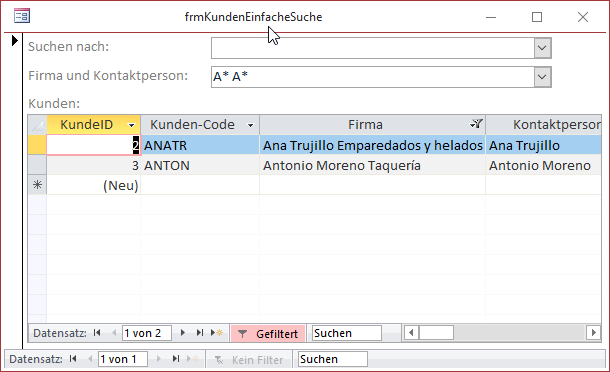Toggle the 'Gefiltert' filter button
This screenshot has width=610, height=372.
point(268,333)
